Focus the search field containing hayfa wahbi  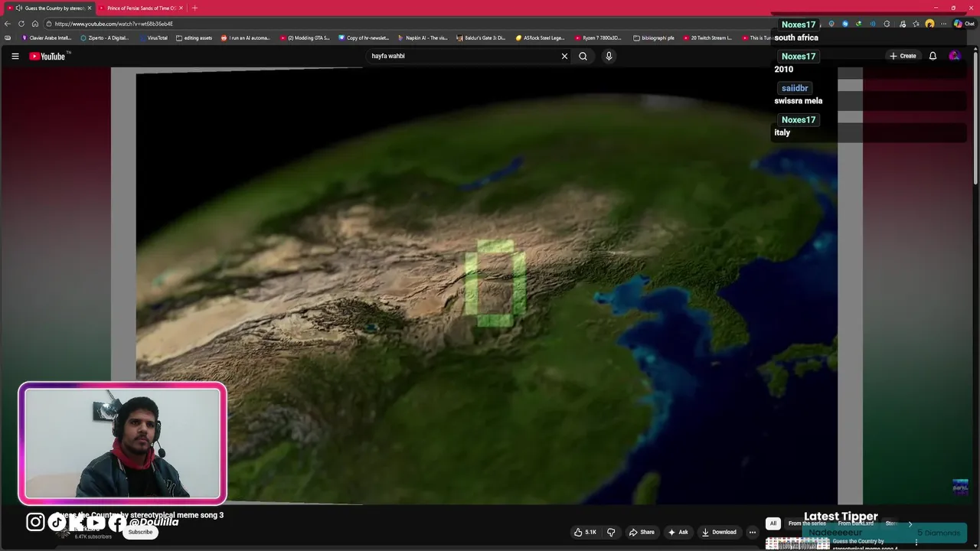point(463,56)
